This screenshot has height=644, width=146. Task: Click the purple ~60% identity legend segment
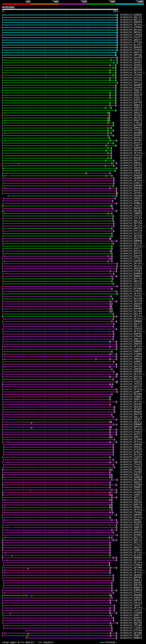coord(73,4)
